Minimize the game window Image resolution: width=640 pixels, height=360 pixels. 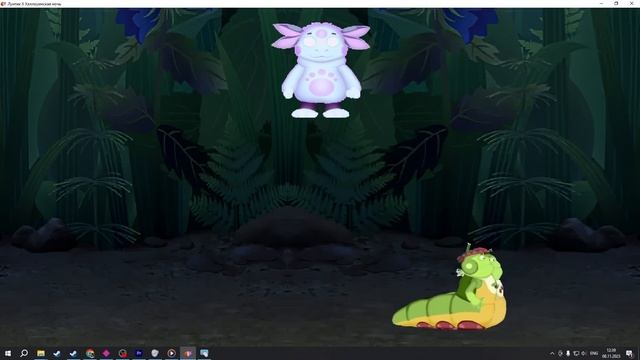tap(602, 4)
